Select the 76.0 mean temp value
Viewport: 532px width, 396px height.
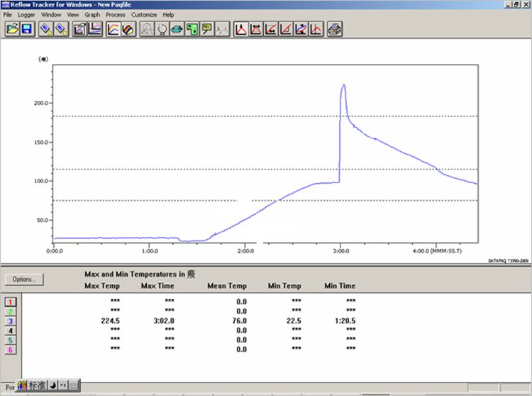(x=240, y=321)
